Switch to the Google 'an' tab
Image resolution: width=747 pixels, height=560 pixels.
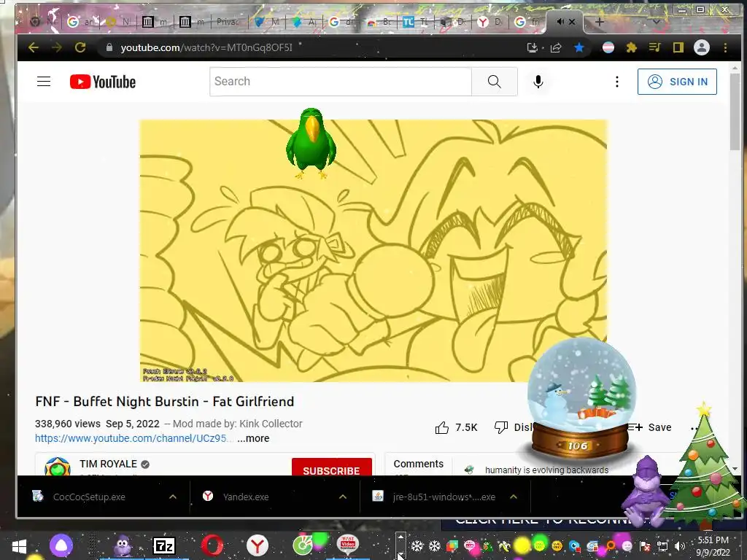point(81,21)
